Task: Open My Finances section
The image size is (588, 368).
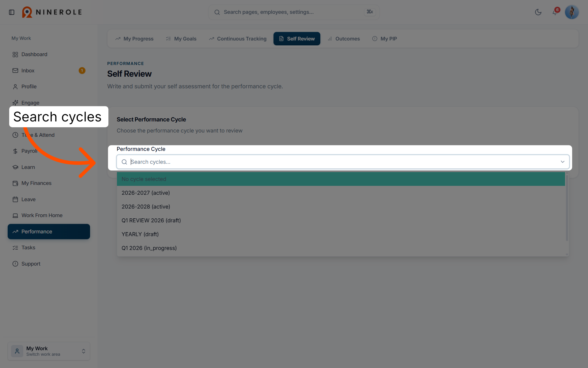Action: [49, 183]
